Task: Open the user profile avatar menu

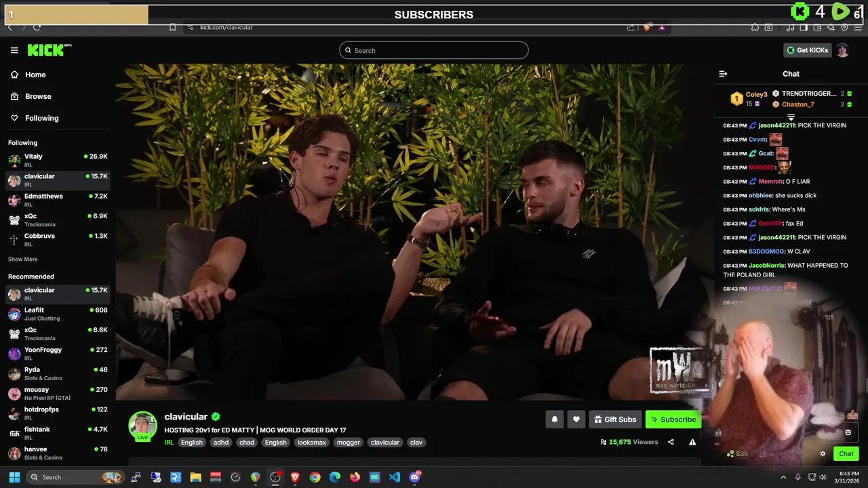Action: (843, 50)
